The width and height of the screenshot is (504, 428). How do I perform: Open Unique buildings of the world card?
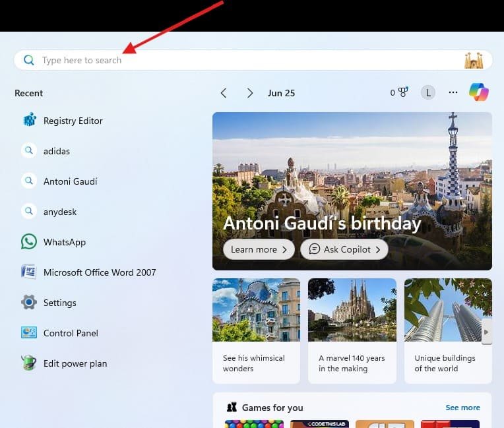point(448,331)
